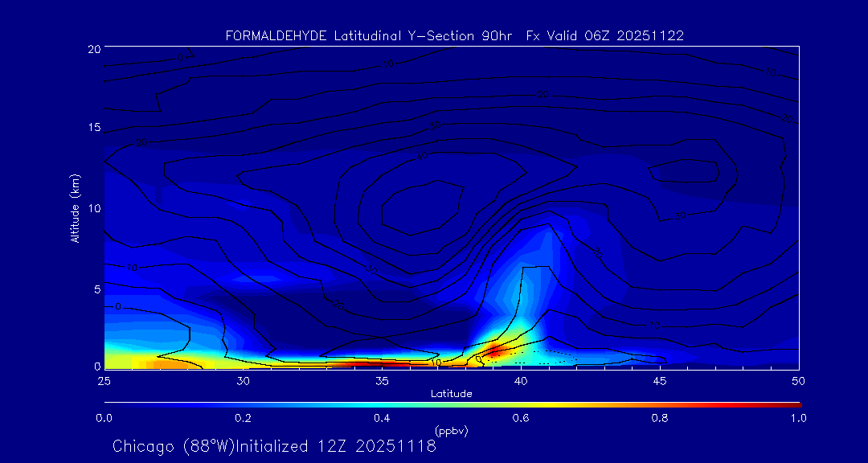Click the 0.6 colorbar tick label
The height and width of the screenshot is (463, 868).
521,418
